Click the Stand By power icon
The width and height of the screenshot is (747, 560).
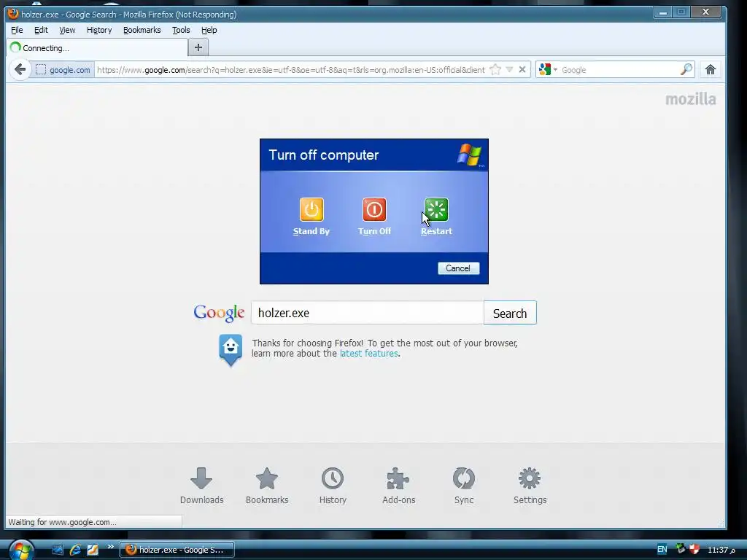[x=311, y=209]
